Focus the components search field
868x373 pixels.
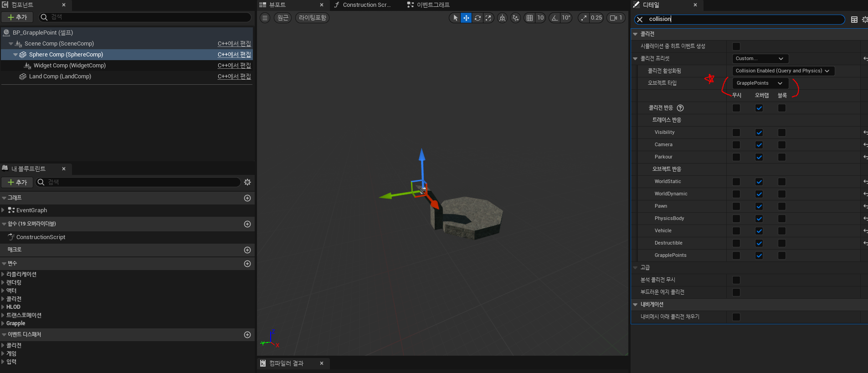point(144,17)
